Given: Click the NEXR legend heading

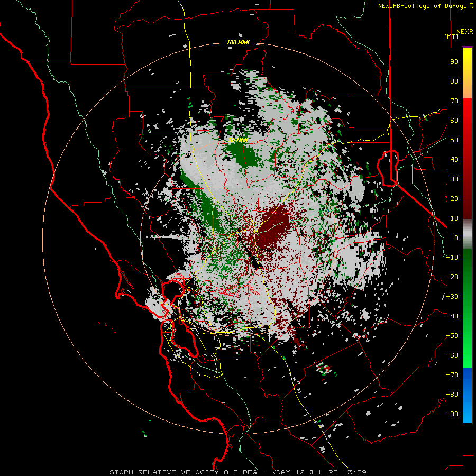Looking at the screenshot, I should [x=464, y=32].
